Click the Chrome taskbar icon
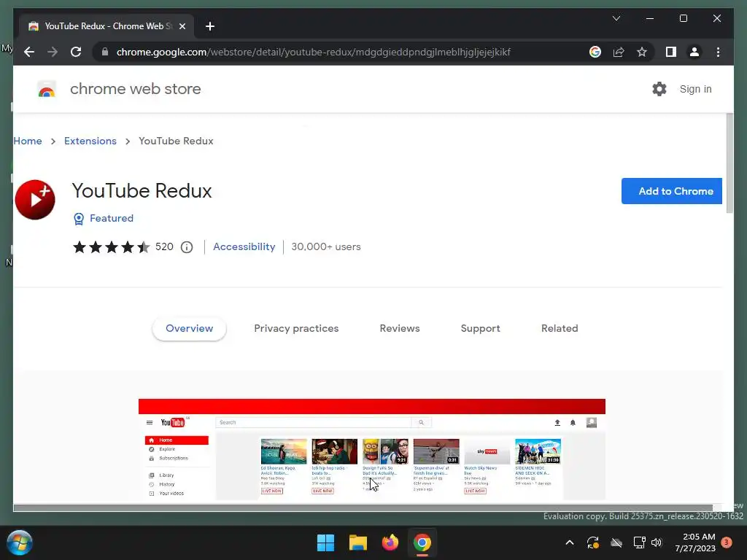This screenshot has height=560, width=747. click(x=422, y=542)
